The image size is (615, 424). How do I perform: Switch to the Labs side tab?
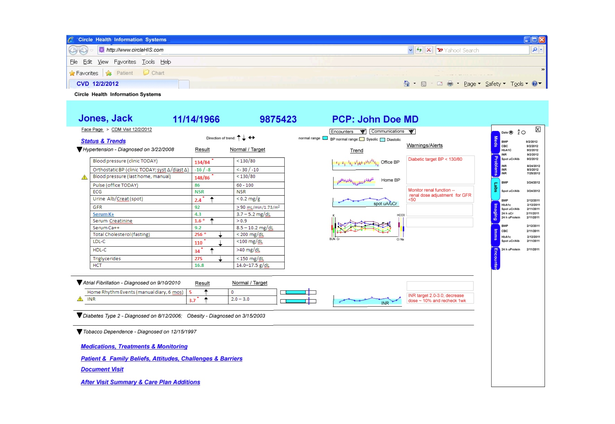pyautogui.click(x=495, y=187)
